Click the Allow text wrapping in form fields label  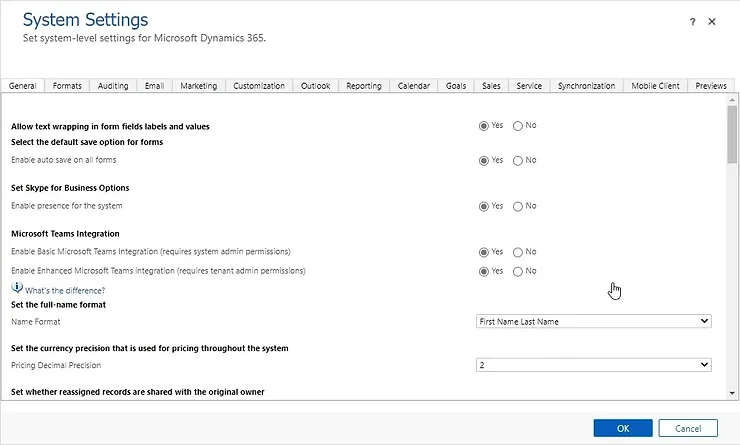pos(110,126)
